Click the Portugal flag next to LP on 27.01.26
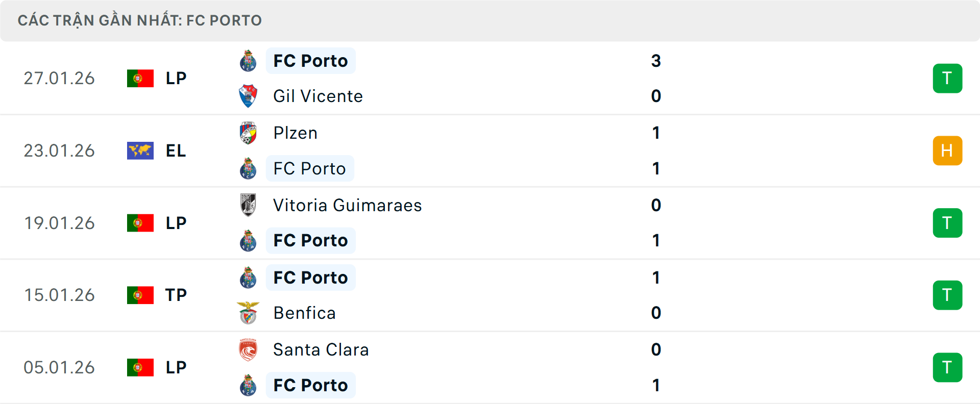 pos(140,78)
